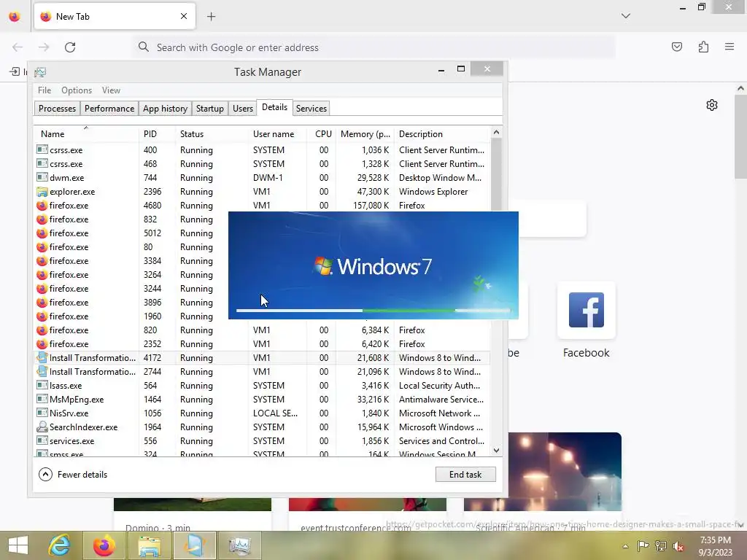Open a new tab with the plus icon

[x=211, y=17]
